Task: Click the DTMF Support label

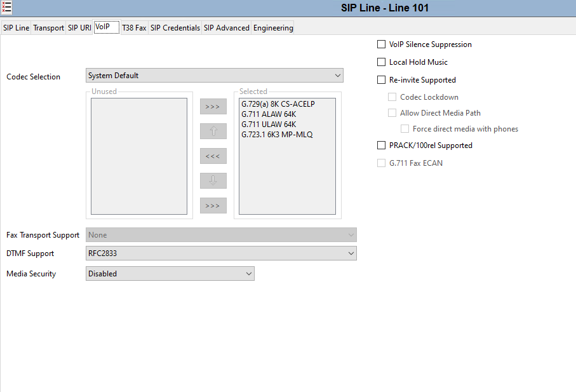Action: point(30,253)
